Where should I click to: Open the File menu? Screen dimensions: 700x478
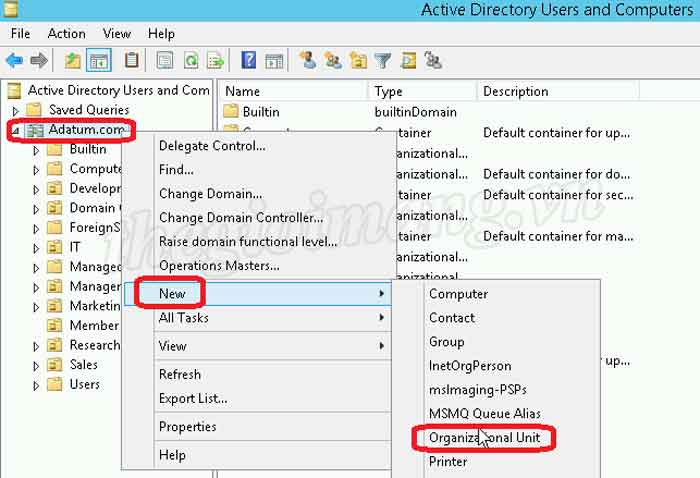click(20, 33)
